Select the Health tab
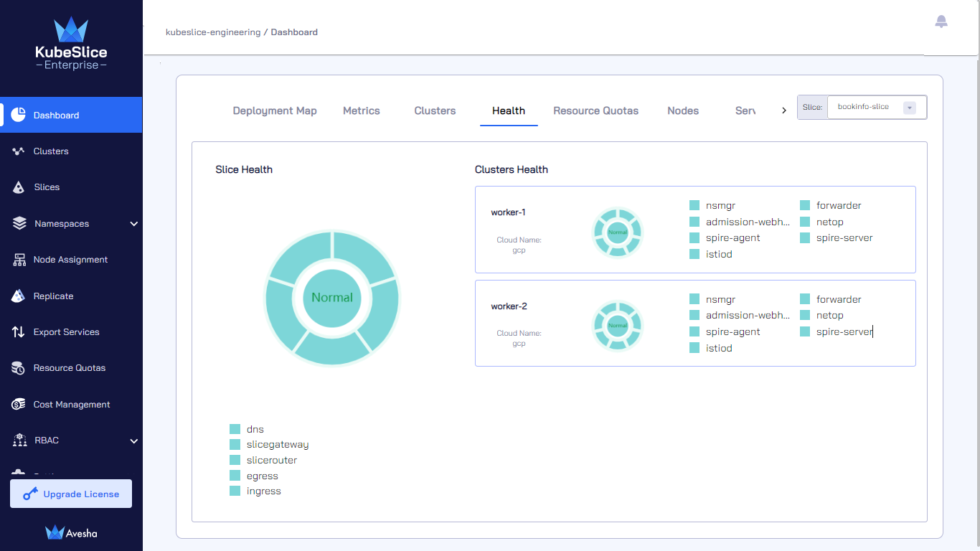980x551 pixels. pyautogui.click(x=509, y=110)
